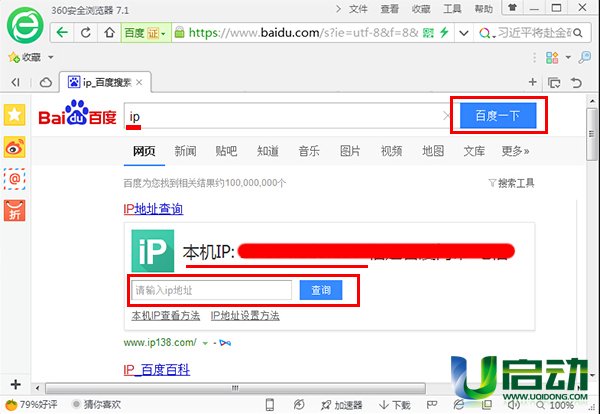Screen dimensions: 600x414
Task: Open the IP_百度百科 result link
Action: pyautogui.click(x=157, y=370)
